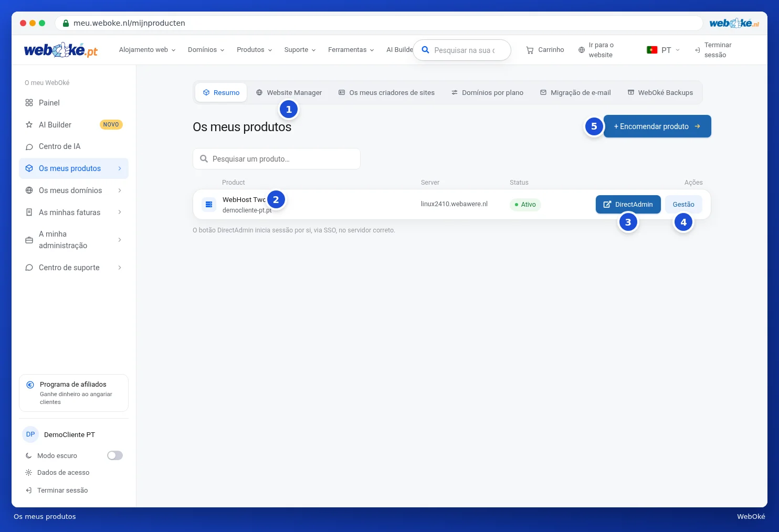Toggle the Modo escuro switch
This screenshot has height=532, width=779.
click(x=115, y=455)
